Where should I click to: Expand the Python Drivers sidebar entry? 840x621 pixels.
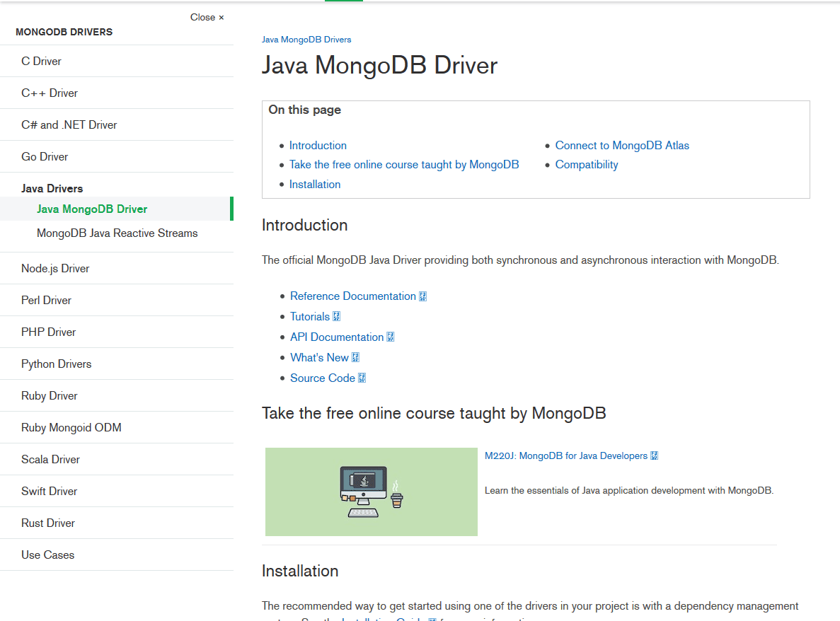coord(56,364)
